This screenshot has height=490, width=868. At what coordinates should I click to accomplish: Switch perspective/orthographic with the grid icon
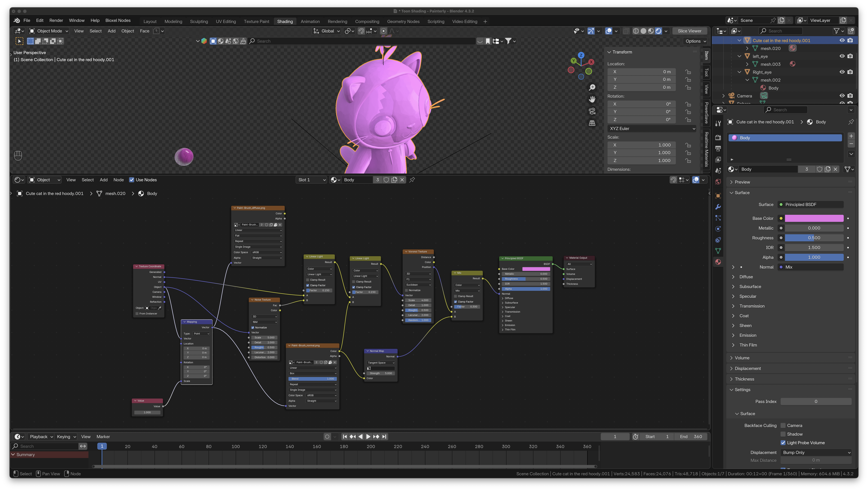(x=592, y=123)
